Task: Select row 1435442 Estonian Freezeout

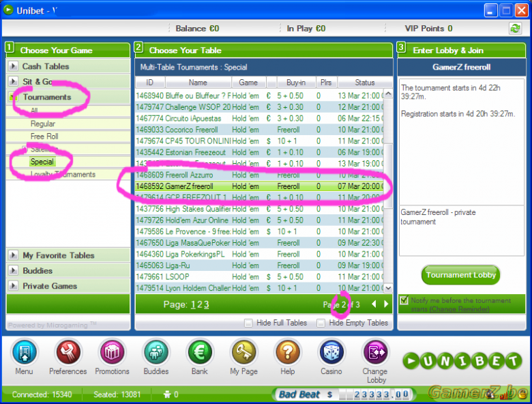Action: [260, 152]
